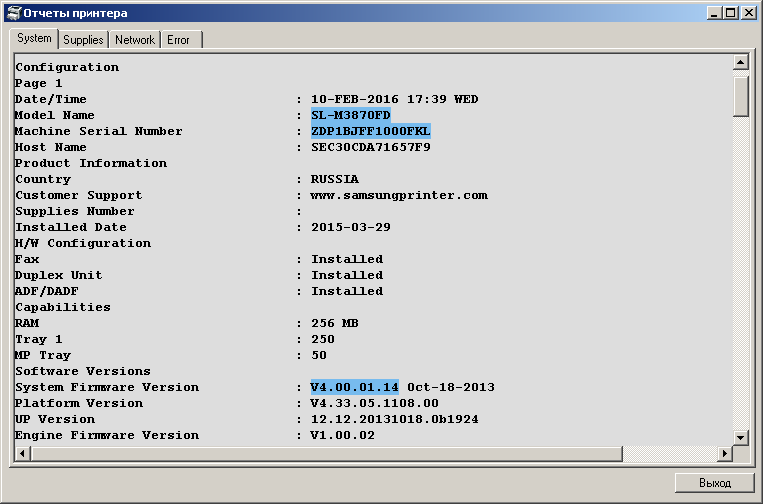Screen dimensions: 763x504
Task: Click the Software Versions heading
Action: click(x=83, y=371)
